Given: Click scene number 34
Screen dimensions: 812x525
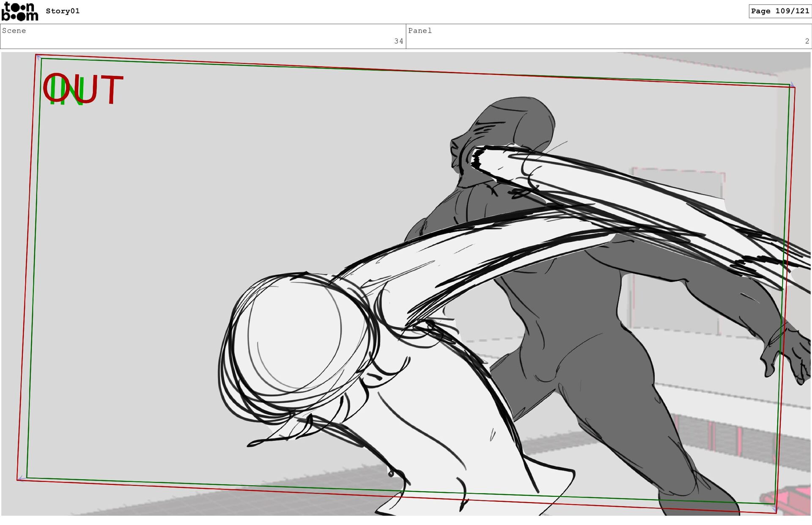Looking at the screenshot, I should (x=398, y=41).
